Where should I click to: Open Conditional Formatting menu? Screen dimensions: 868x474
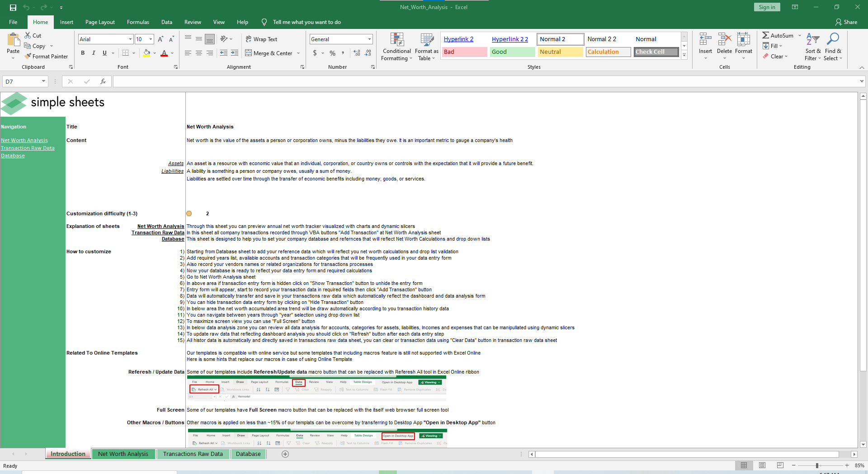(x=397, y=47)
